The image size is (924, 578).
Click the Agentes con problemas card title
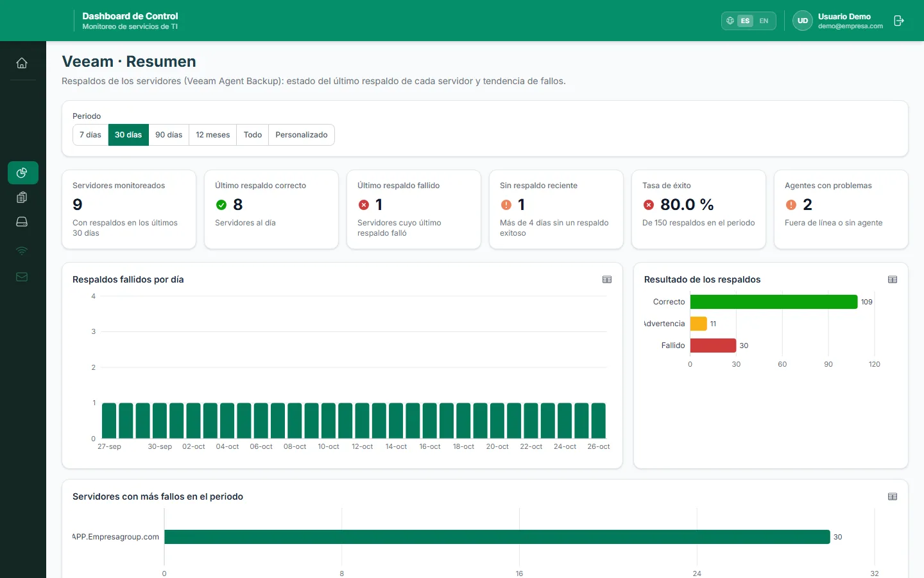click(x=828, y=186)
